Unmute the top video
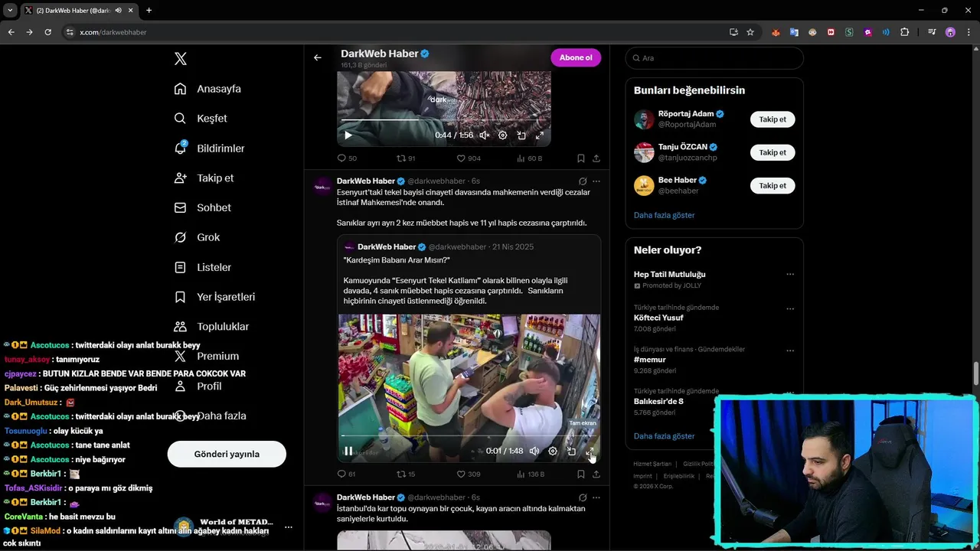This screenshot has width=980, height=551. pyautogui.click(x=485, y=135)
